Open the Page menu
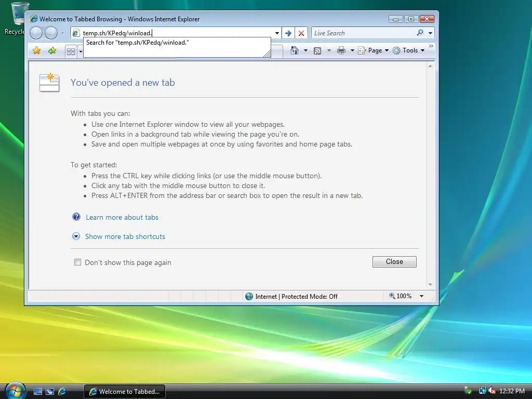 coord(374,50)
